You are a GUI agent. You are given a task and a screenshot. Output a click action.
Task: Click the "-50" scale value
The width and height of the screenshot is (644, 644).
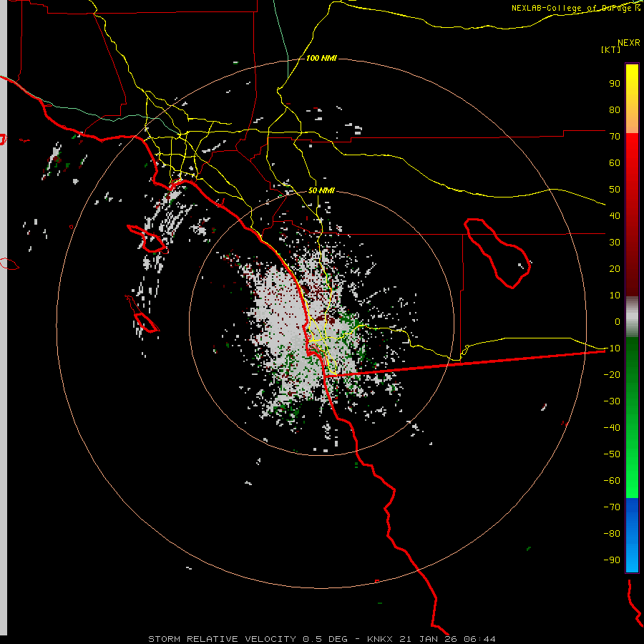click(x=612, y=454)
